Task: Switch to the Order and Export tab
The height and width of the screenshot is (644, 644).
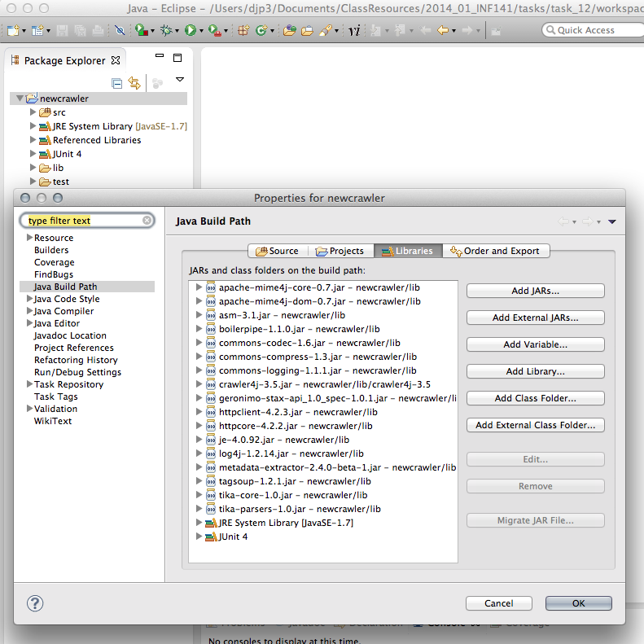Action: pos(496,251)
